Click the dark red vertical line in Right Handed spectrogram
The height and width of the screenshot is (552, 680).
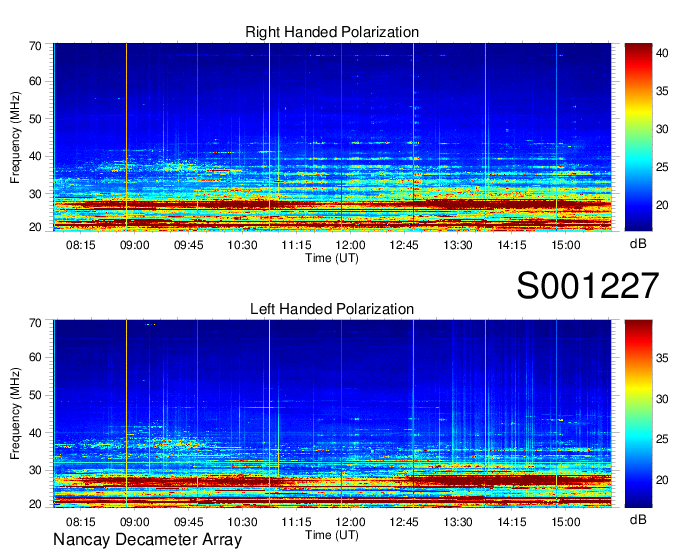[341, 137]
